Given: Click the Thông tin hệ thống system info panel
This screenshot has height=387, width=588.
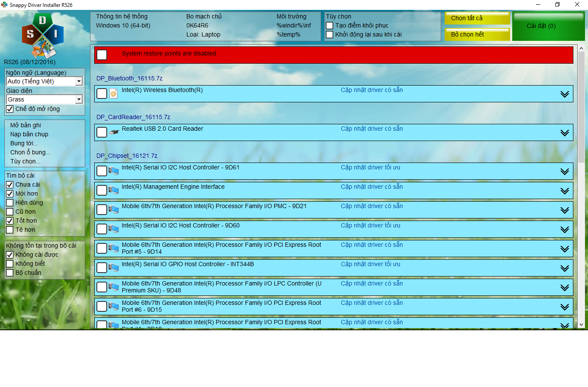Looking at the screenshot, I should click(x=205, y=26).
